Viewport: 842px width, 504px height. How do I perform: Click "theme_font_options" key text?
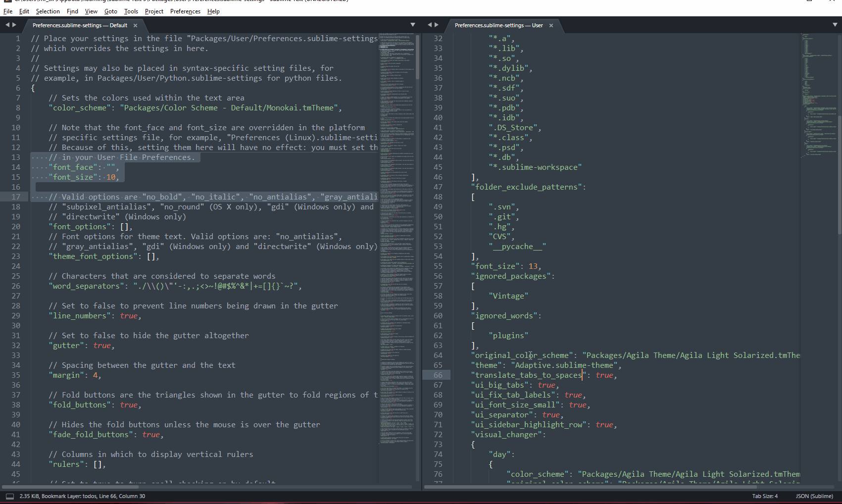(x=93, y=256)
